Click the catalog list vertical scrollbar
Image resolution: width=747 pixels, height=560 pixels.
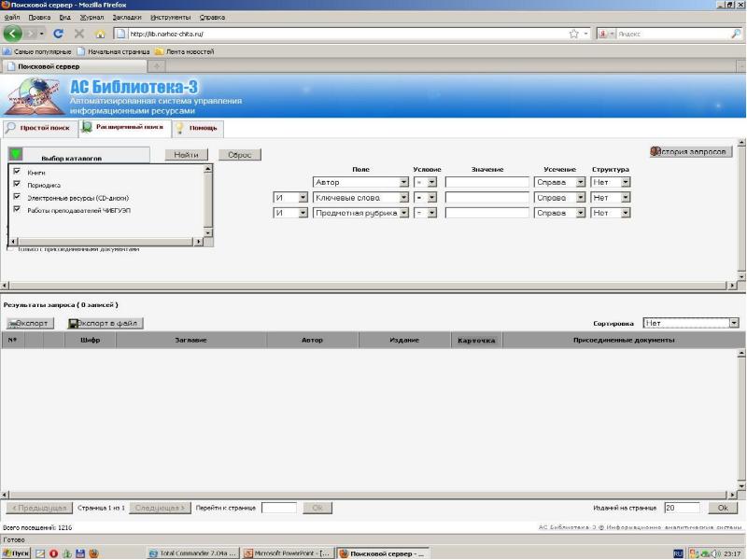[207, 201]
